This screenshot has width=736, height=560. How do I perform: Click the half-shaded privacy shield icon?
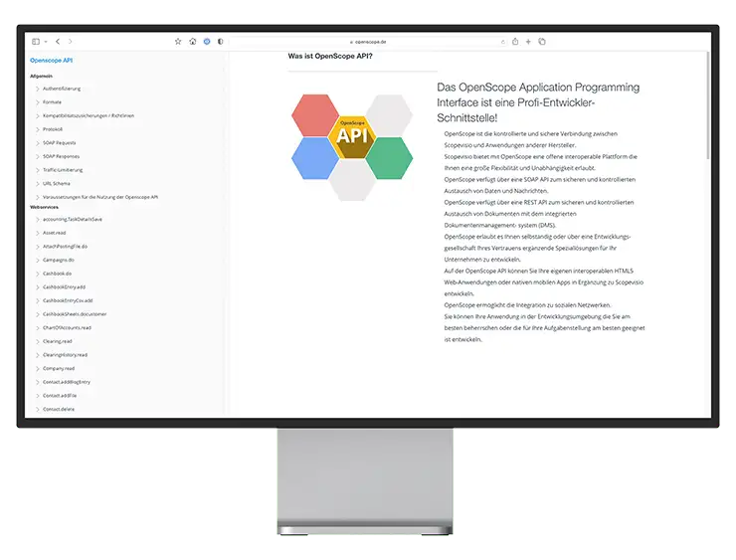[x=220, y=42]
